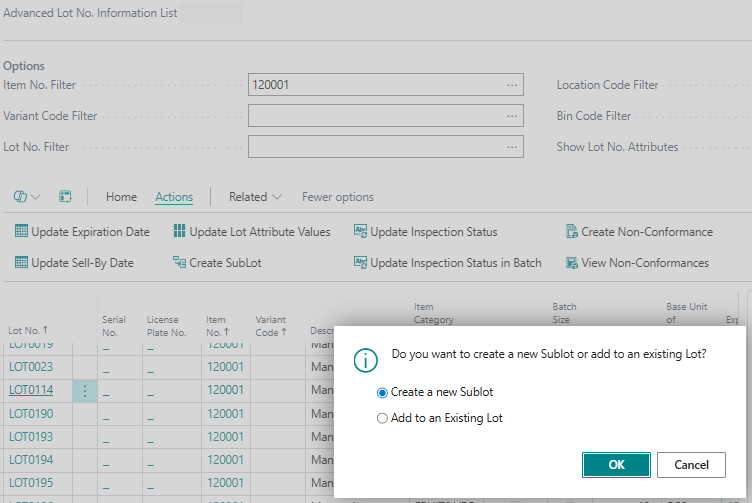752x503 pixels.
Task: Open the Lot No. Filter lookup ellipsis
Action: [512, 147]
